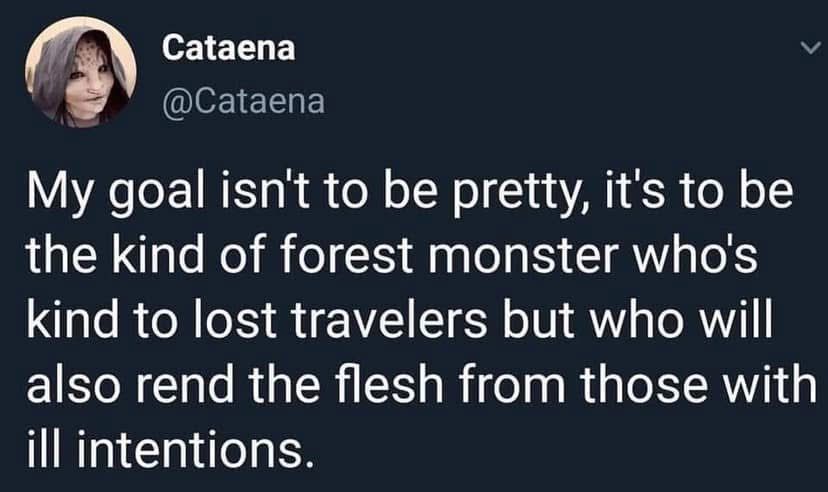Visit the @Cataena handle link
The height and width of the screenshot is (492, 828).
244,101
